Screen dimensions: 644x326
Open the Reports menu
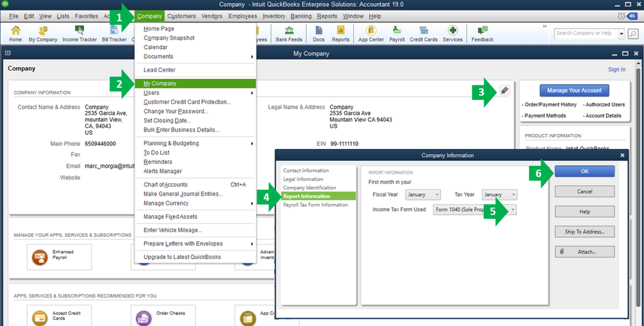[x=327, y=16]
